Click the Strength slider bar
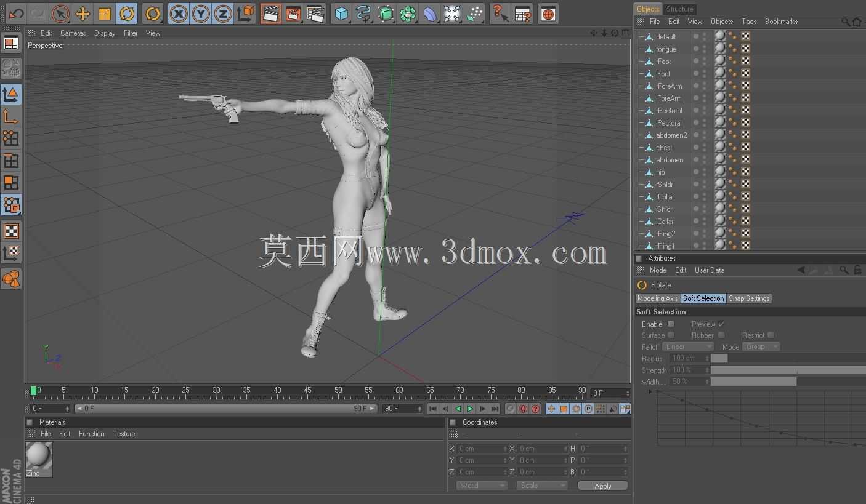 point(788,370)
